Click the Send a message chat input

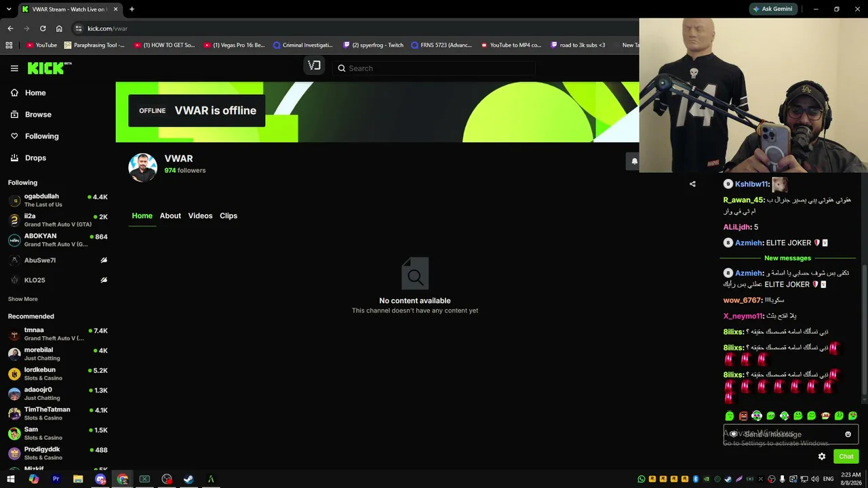pyautogui.click(x=791, y=434)
